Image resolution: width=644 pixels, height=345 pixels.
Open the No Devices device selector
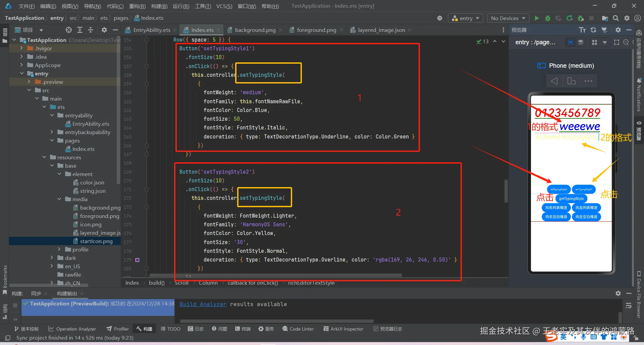coord(507,18)
